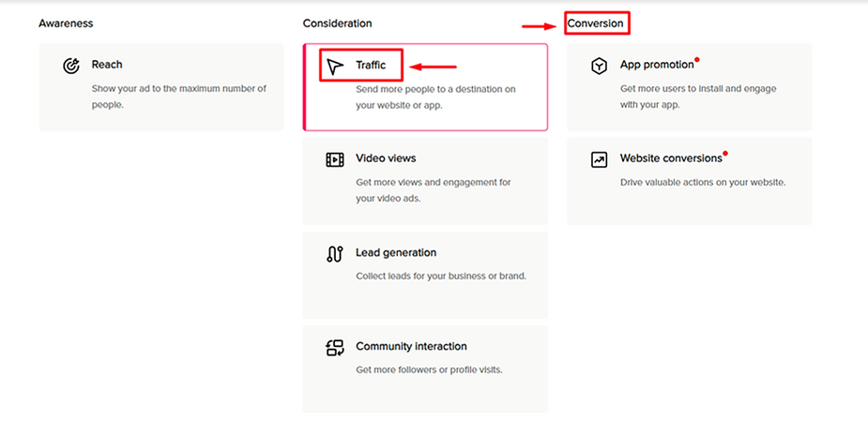The height and width of the screenshot is (436, 868).
Task: Click the "Drive valuable actions" description text
Action: 703,182
